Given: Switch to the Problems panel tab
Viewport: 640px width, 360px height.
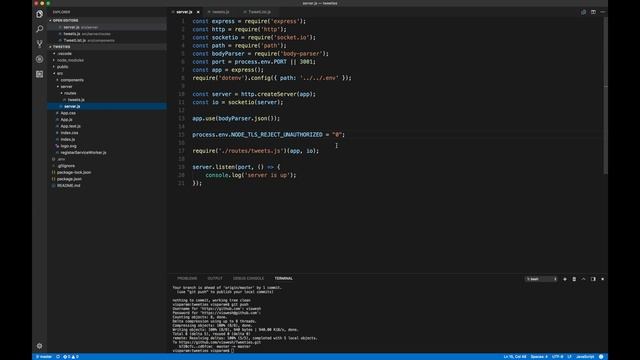Looking at the screenshot, I should click(187, 278).
